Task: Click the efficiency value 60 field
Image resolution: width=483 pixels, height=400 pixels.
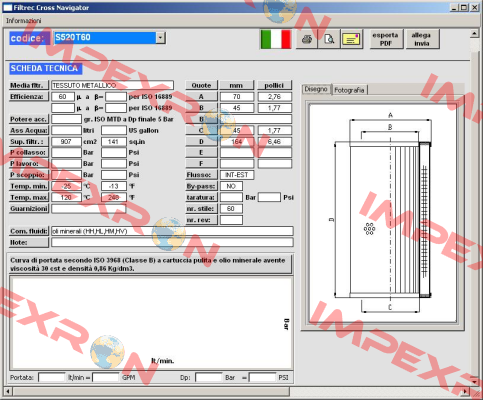Action: click(63, 97)
